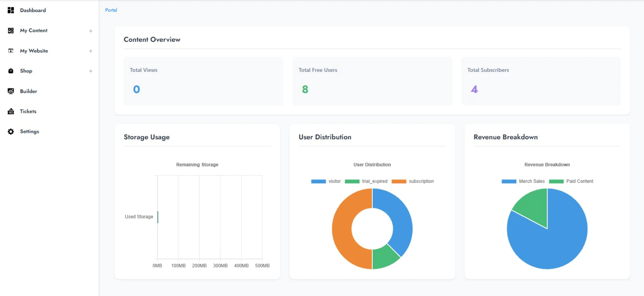Click the Storage Usage heading
Image resolution: width=644 pixels, height=296 pixels.
pyautogui.click(x=147, y=137)
